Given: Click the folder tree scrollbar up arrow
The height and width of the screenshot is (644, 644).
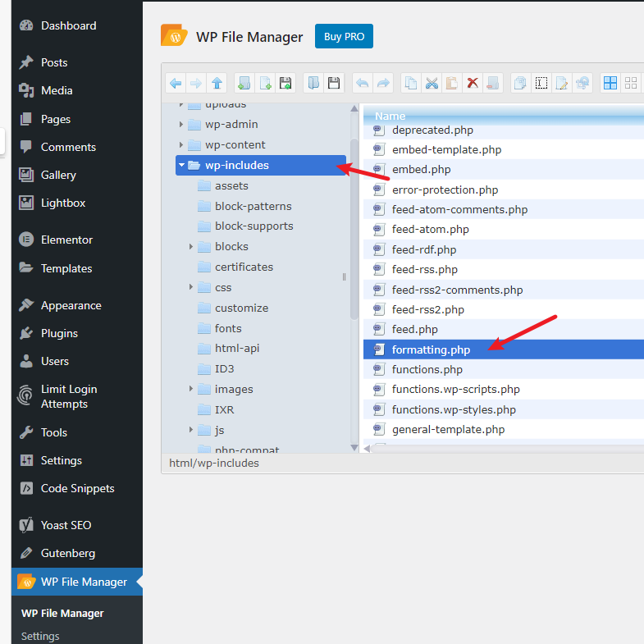Looking at the screenshot, I should tap(354, 109).
